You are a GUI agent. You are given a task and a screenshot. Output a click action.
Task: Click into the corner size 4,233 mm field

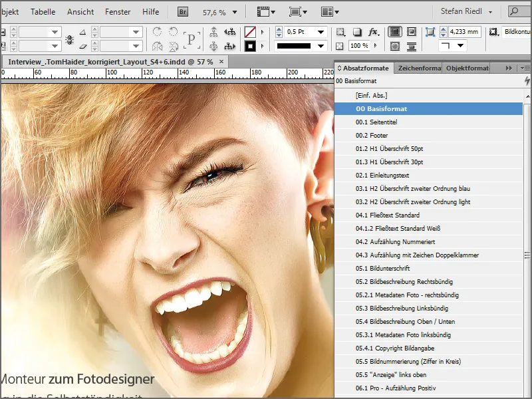464,32
